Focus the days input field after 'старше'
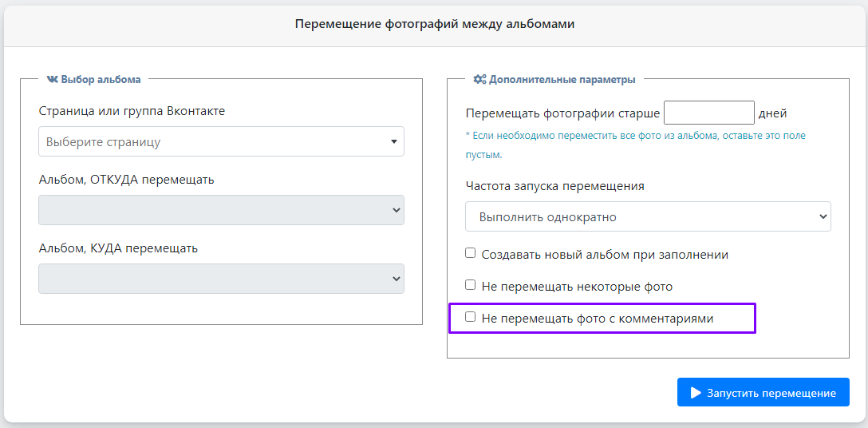 [x=708, y=113]
